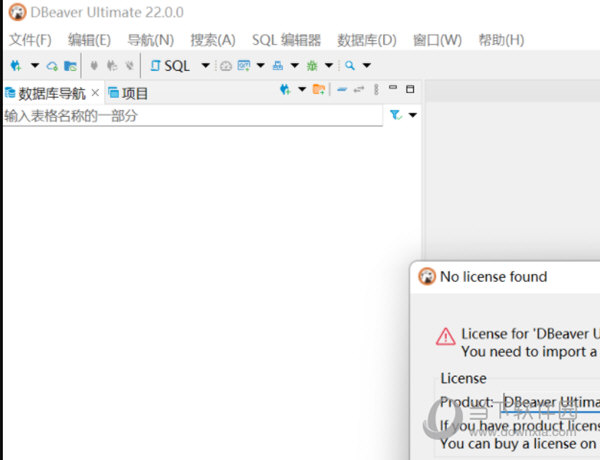
Task: Click the DBeaver logo in main title bar
Action: click(x=17, y=12)
